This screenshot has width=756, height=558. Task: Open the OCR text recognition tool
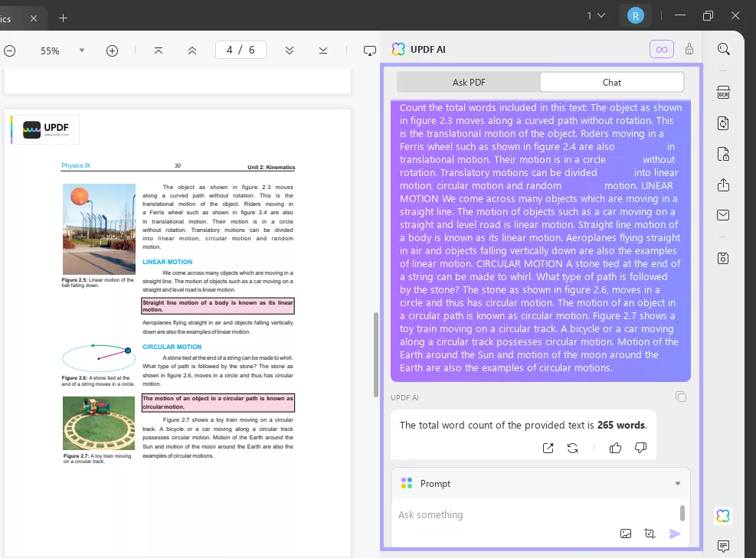(x=723, y=92)
